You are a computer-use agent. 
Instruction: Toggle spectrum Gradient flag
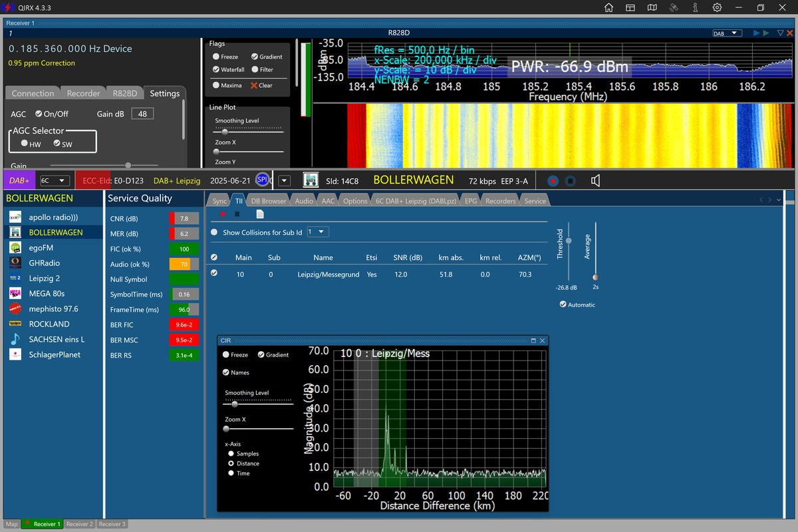[254, 57]
